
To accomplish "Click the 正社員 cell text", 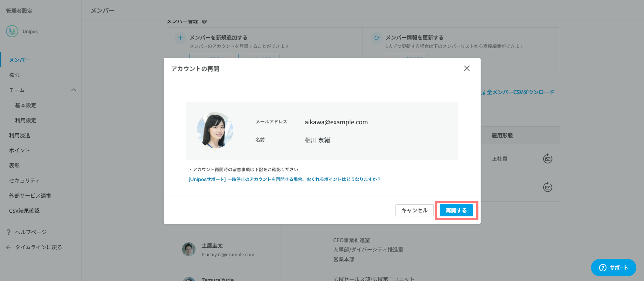I will (499, 159).
